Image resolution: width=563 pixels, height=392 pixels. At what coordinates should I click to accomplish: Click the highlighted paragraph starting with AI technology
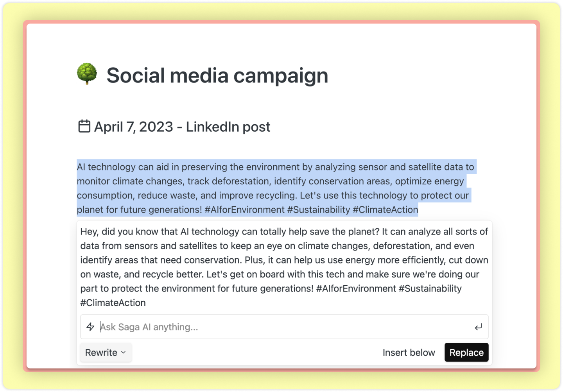pyautogui.click(x=274, y=188)
